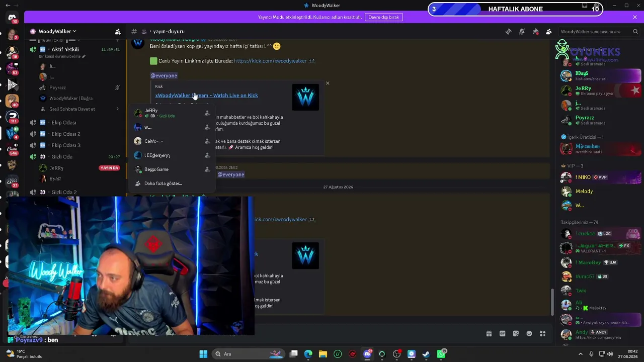Open Mirzenben member profile
Screen dimensions: 644x362
click(601, 148)
